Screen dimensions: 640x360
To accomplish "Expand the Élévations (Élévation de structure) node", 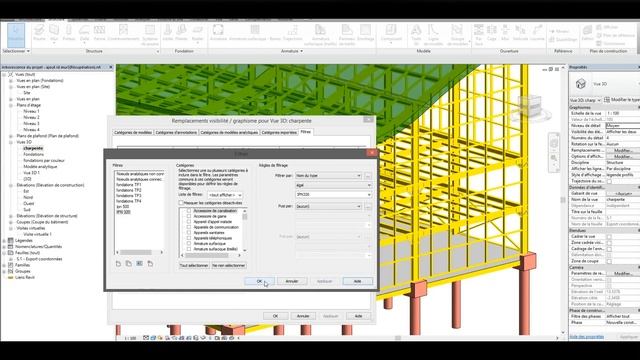I will (x=11, y=216).
